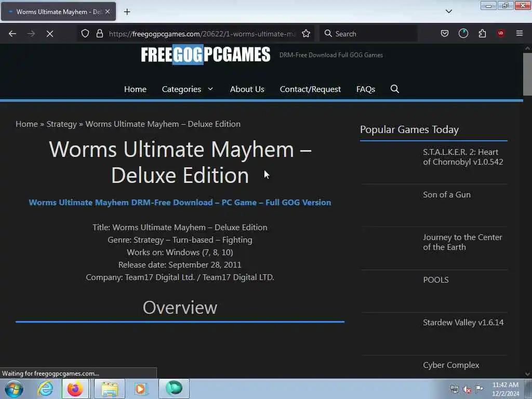Viewport: 532px width, 399px height.
Task: Click the 'Works on: Windows (7, 8, 10)' text
Action: (x=180, y=252)
